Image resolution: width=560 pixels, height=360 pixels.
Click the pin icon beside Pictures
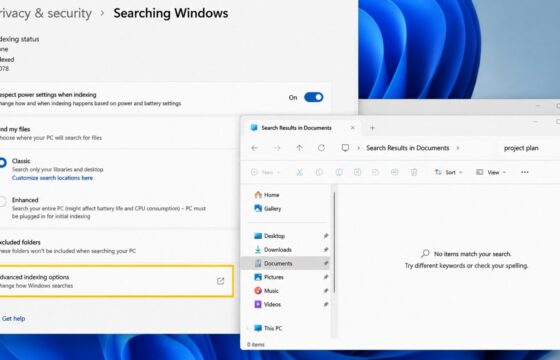(326, 277)
